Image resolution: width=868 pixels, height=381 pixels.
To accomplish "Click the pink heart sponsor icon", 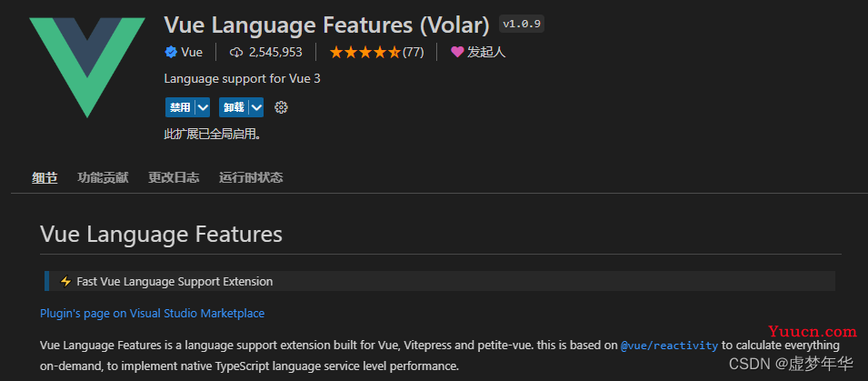I will [x=457, y=52].
